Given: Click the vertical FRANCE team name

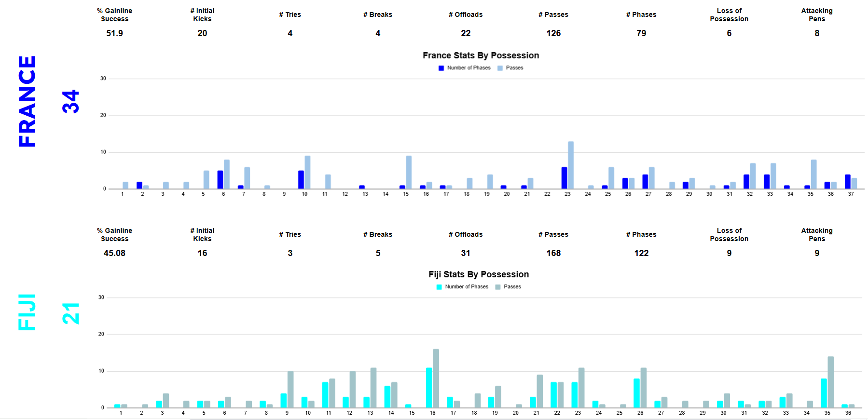Looking at the screenshot, I should (28, 101).
